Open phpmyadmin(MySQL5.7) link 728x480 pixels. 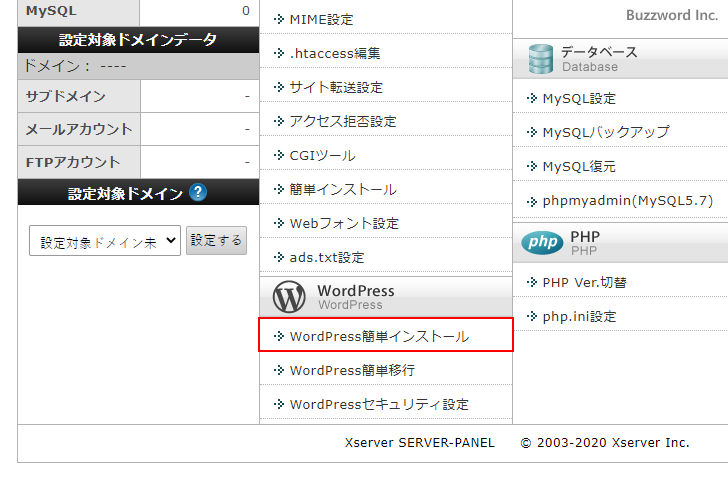(x=628, y=201)
